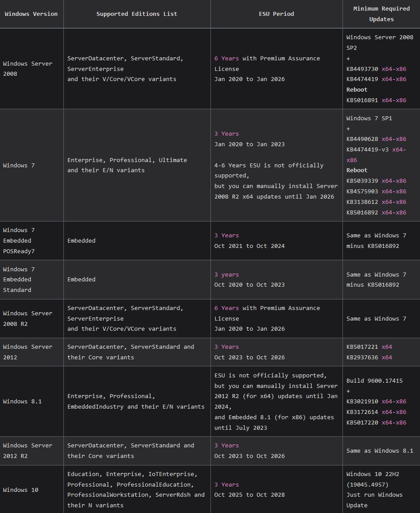Click "3 Years" above Jan 2020 to Jan 2023

tap(226, 134)
